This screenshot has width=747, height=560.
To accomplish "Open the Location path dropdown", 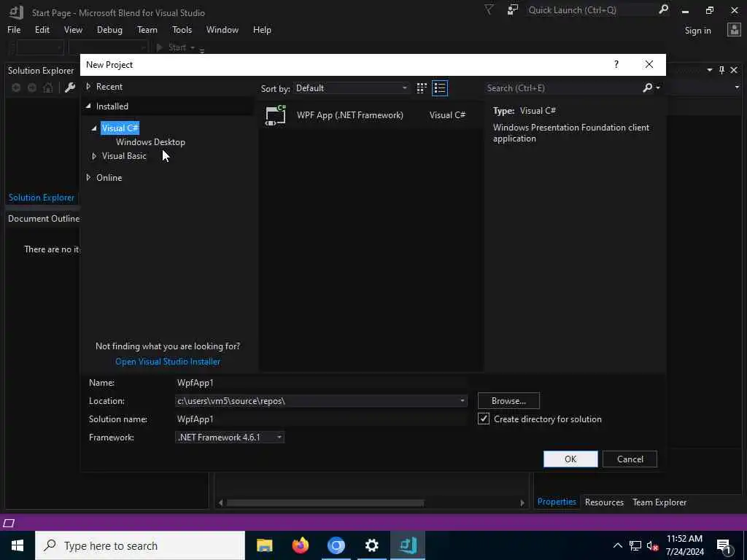I will pyautogui.click(x=462, y=401).
